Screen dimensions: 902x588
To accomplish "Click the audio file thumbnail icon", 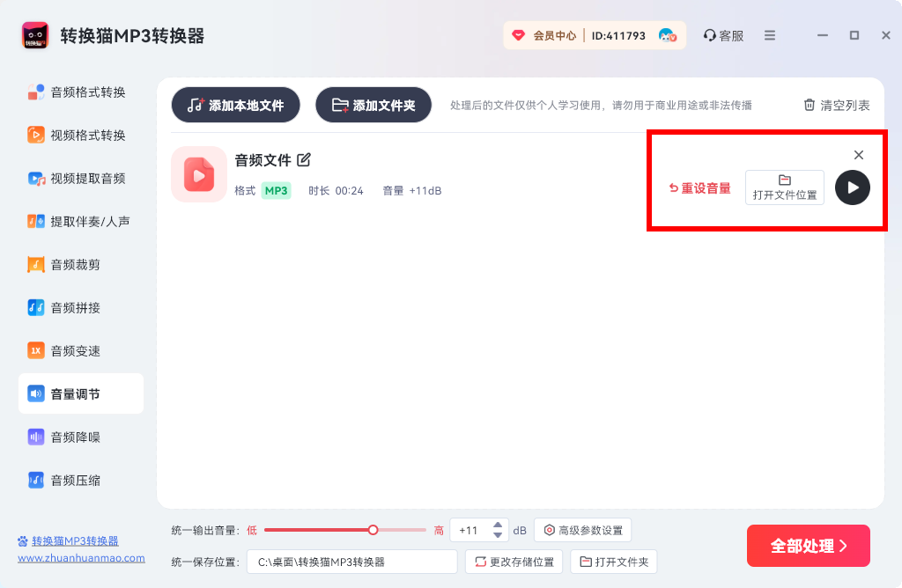I will pyautogui.click(x=199, y=174).
